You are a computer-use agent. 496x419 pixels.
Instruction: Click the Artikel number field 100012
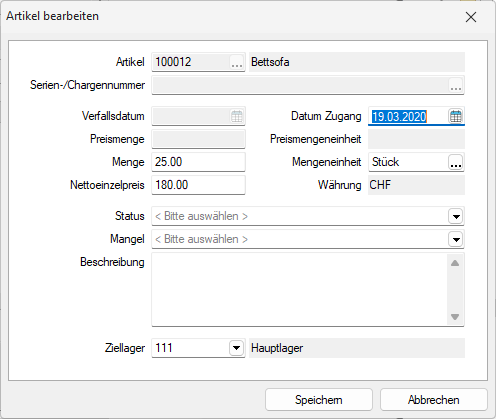[x=191, y=62]
